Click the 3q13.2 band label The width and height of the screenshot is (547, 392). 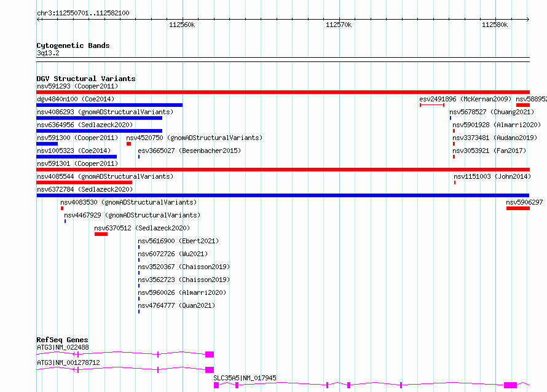point(48,53)
